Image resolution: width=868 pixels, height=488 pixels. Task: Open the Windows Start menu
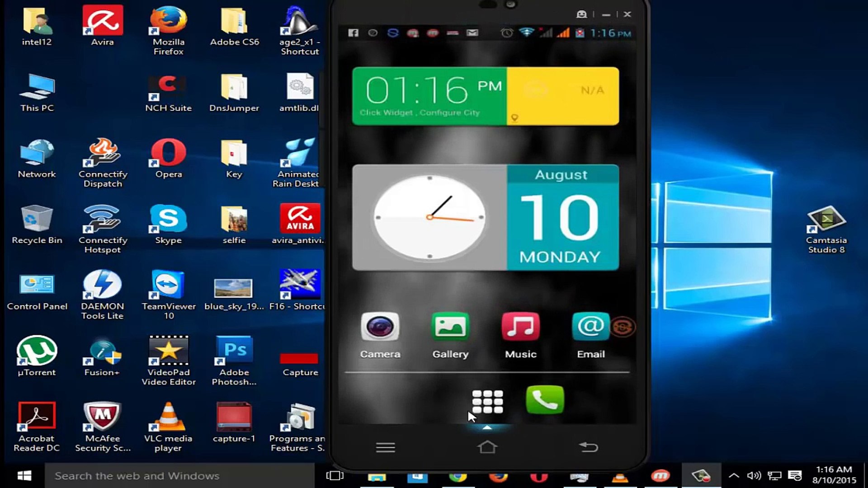[x=24, y=476]
